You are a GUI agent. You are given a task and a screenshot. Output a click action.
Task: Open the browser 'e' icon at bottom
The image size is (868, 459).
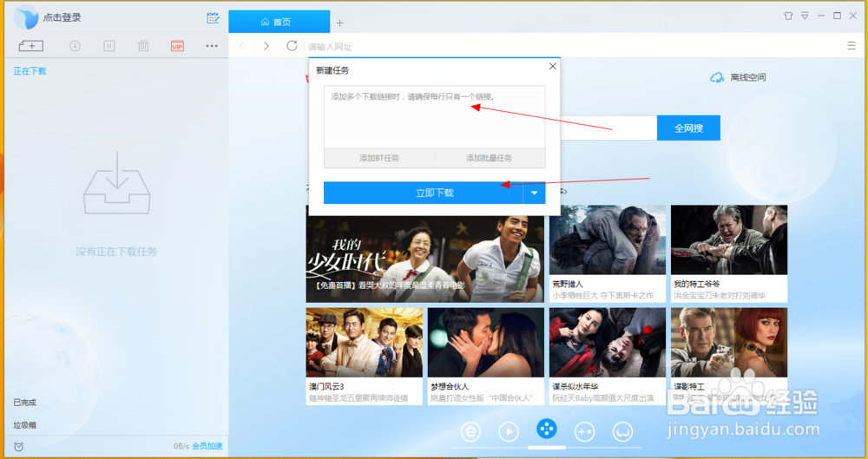[470, 431]
